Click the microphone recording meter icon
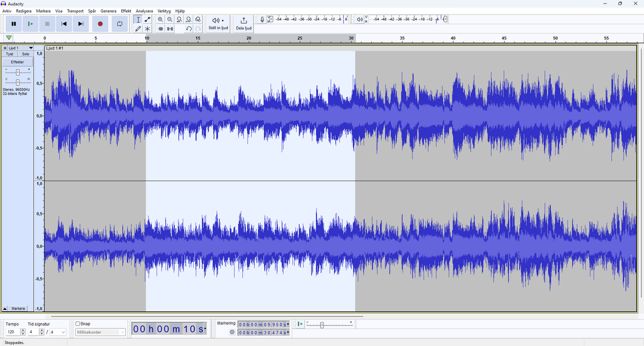The width and height of the screenshot is (644, 346). pyautogui.click(x=262, y=20)
